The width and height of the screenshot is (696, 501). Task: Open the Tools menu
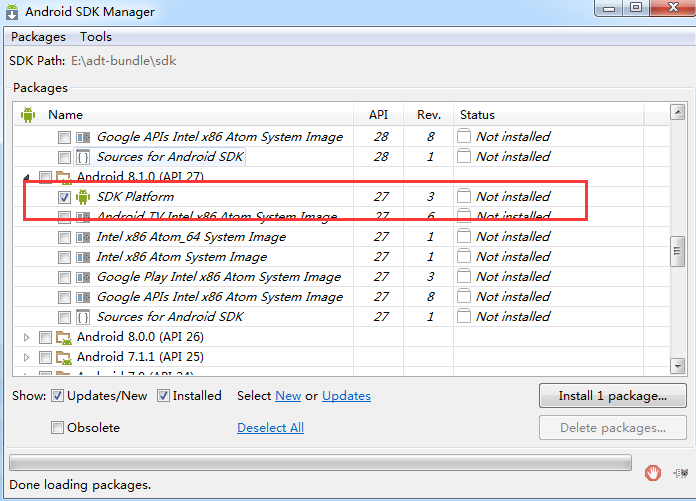(95, 37)
